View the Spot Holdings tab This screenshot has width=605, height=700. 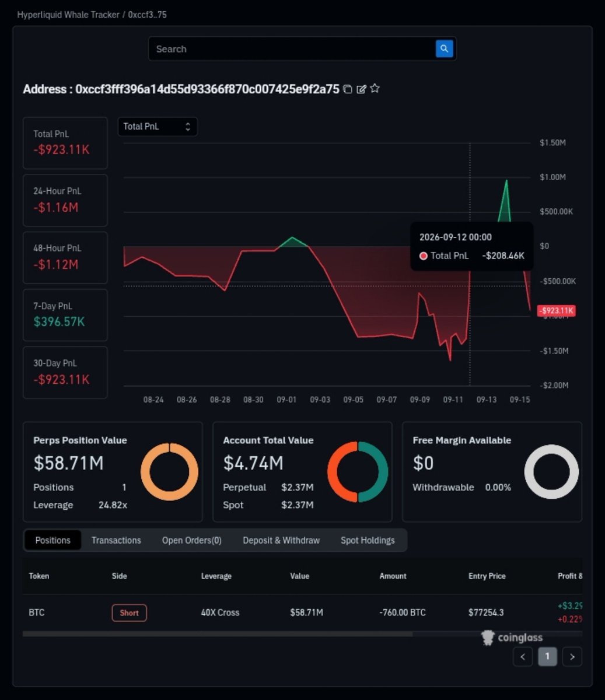tap(368, 540)
